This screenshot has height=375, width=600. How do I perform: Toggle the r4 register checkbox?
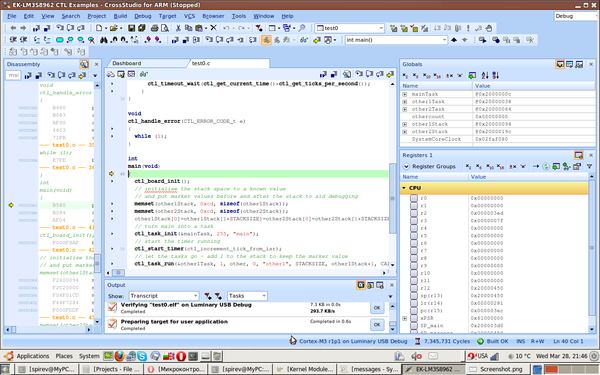pos(414,228)
